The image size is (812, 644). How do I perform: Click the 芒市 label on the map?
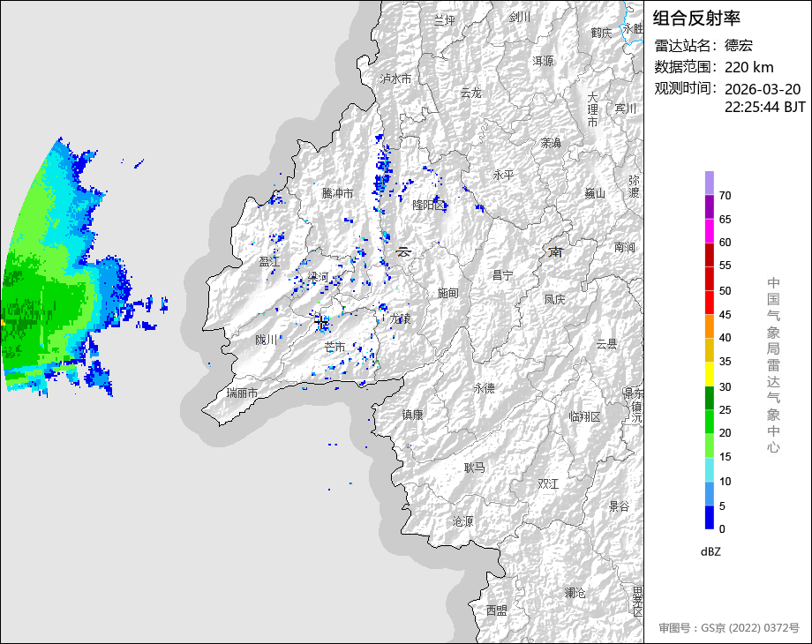click(335, 347)
